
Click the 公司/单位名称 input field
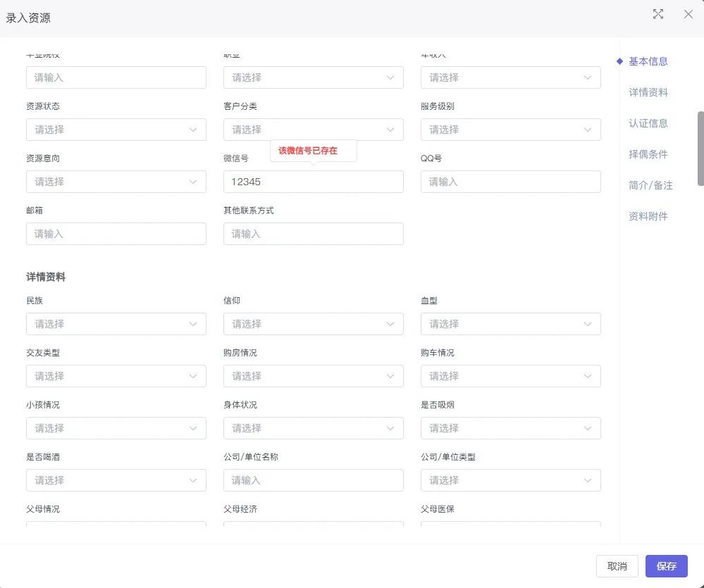313,480
